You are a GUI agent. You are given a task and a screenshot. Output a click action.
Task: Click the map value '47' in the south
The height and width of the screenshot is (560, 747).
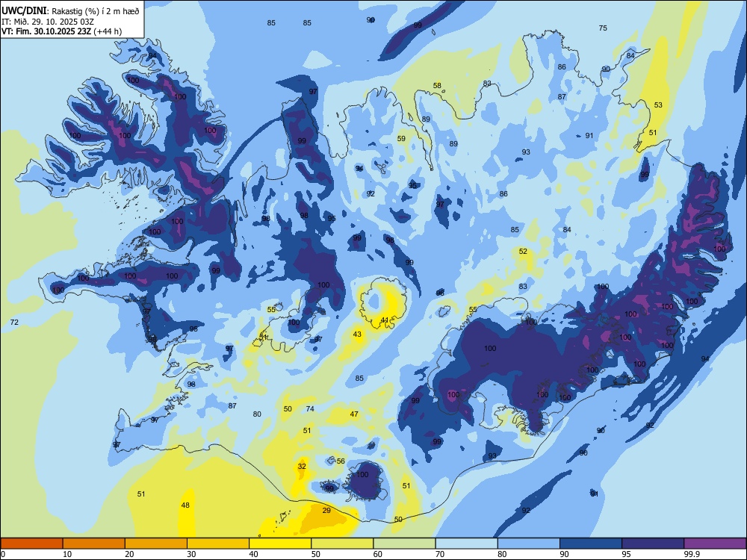click(354, 414)
